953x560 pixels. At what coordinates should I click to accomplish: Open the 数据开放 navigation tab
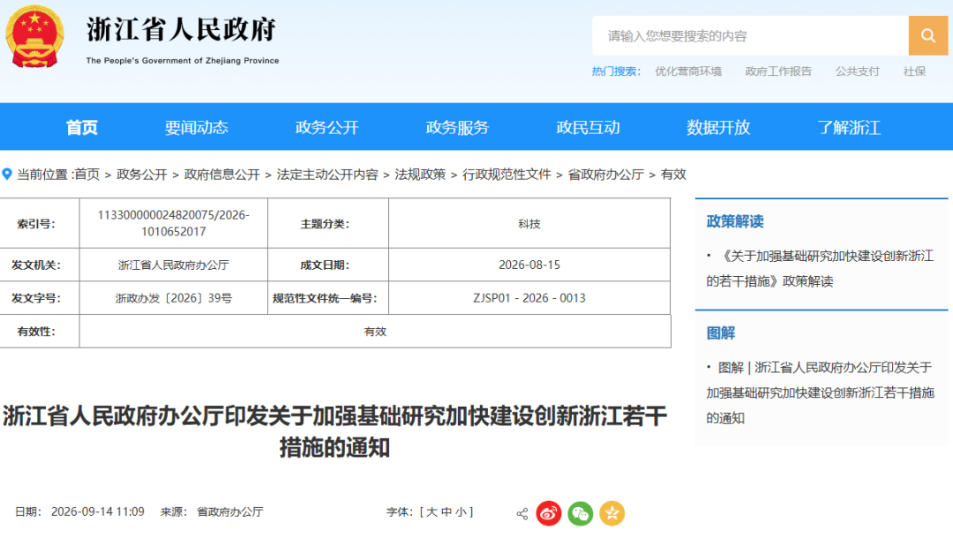point(718,128)
